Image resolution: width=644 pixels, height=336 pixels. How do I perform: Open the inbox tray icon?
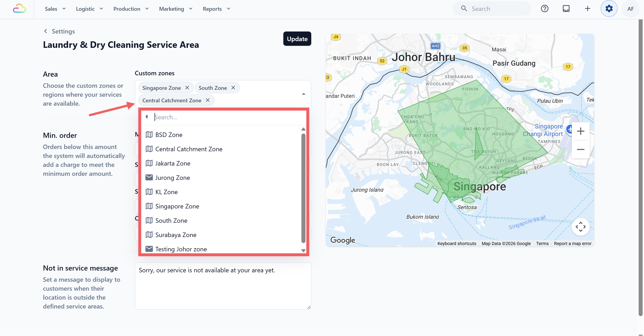(x=566, y=9)
